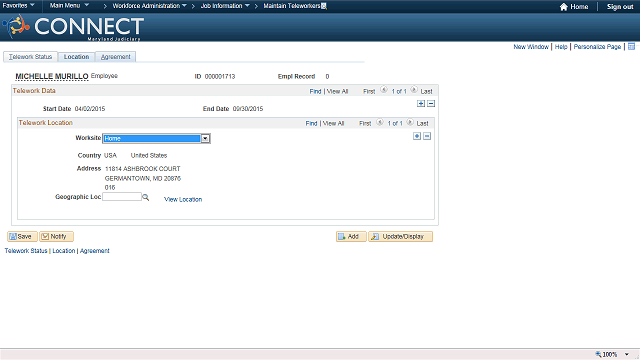
Task: Add a new Telework Data row
Action: coord(421,104)
